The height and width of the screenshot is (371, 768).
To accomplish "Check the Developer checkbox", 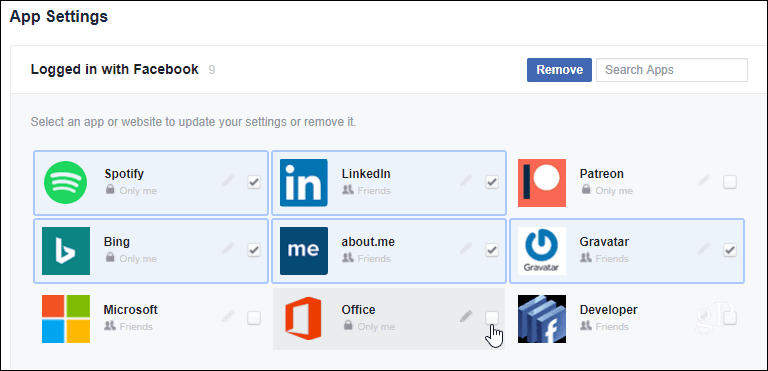I will tap(730, 319).
